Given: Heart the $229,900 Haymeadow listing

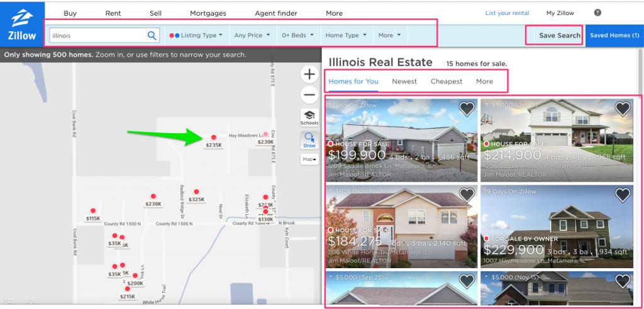Looking at the screenshot, I should pos(622,195).
